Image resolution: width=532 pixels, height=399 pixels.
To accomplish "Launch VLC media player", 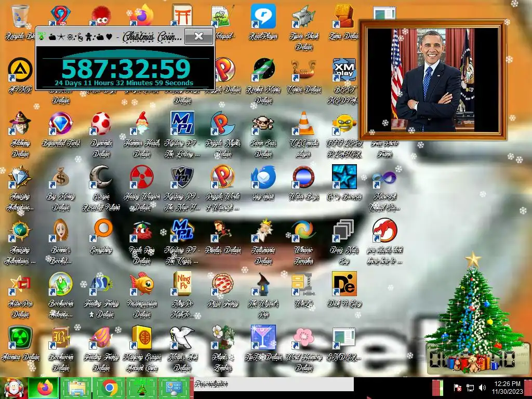I will pyautogui.click(x=303, y=123).
